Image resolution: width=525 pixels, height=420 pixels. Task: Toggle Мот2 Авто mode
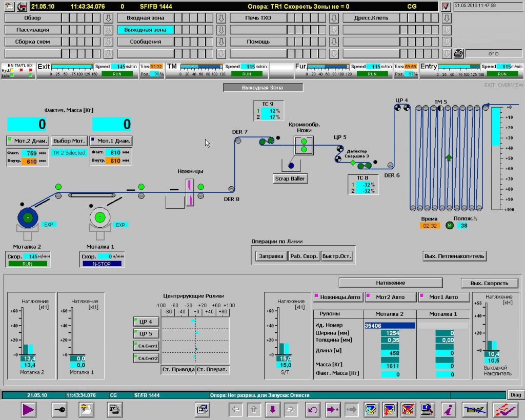pos(390,297)
